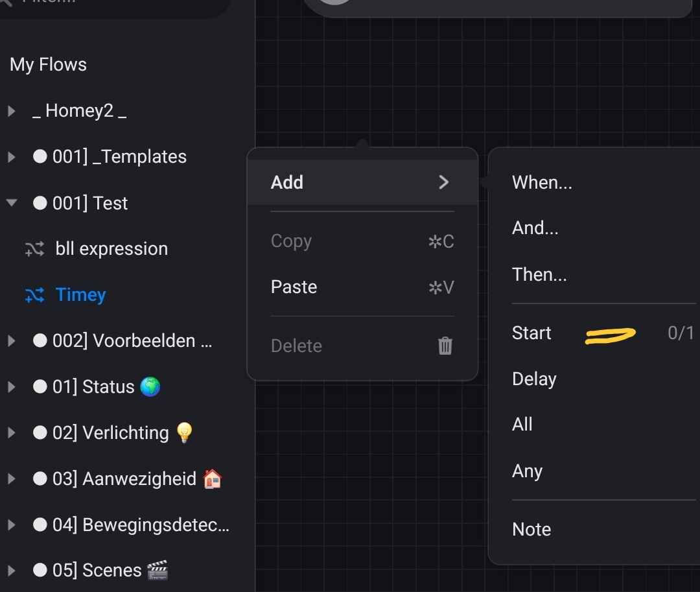The image size is (700, 592).
Task: Select the Start option in submenu
Action: tap(532, 333)
